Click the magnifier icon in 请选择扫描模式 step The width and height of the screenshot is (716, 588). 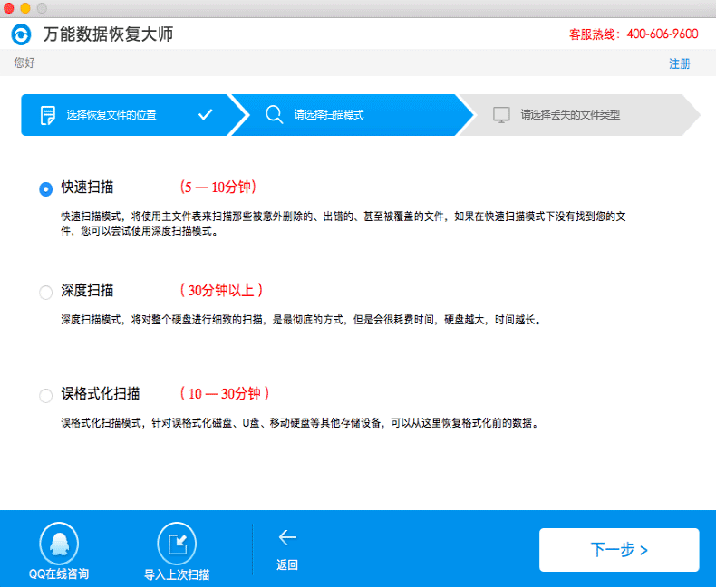[274, 114]
